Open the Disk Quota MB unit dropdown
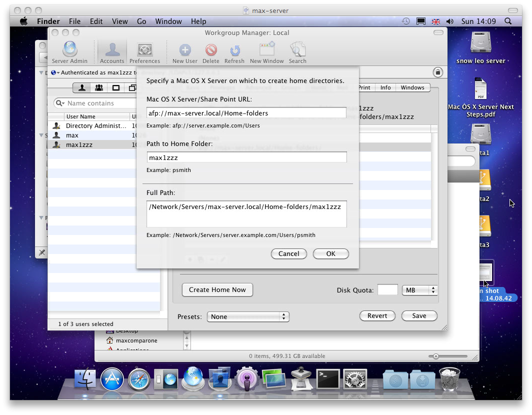This screenshot has height=415, width=532. 419,290
